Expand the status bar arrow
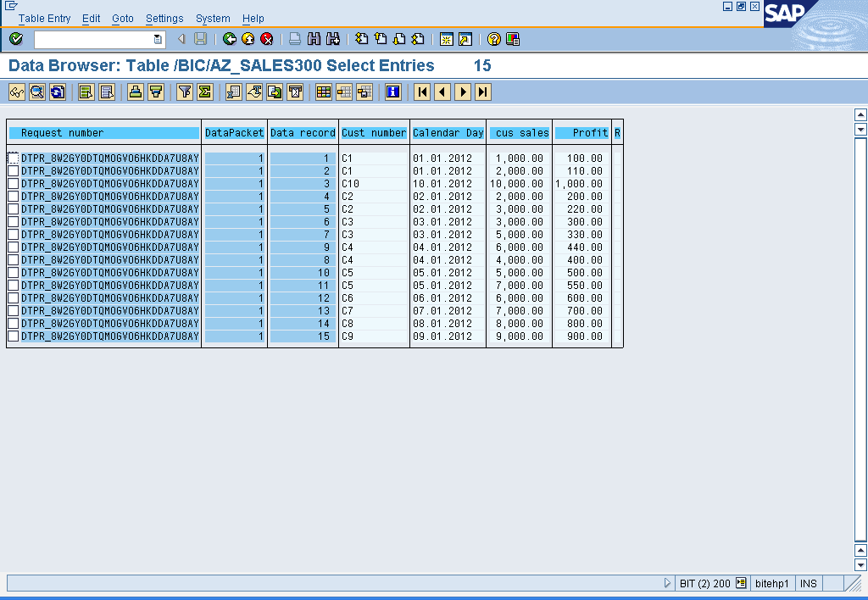Image resolution: width=868 pixels, height=600 pixels. [x=667, y=583]
